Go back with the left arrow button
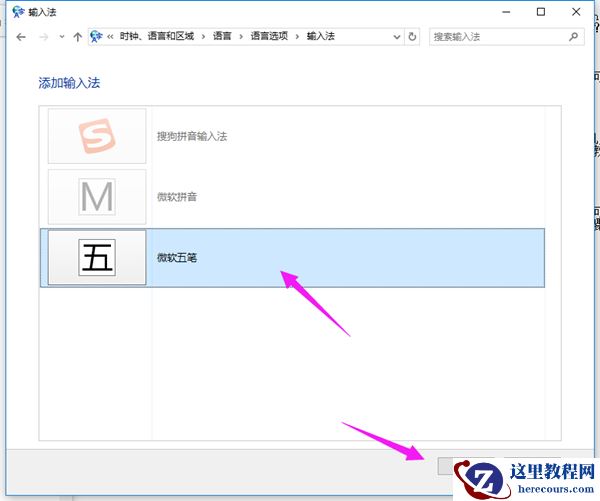The height and width of the screenshot is (501, 600). (x=21, y=37)
